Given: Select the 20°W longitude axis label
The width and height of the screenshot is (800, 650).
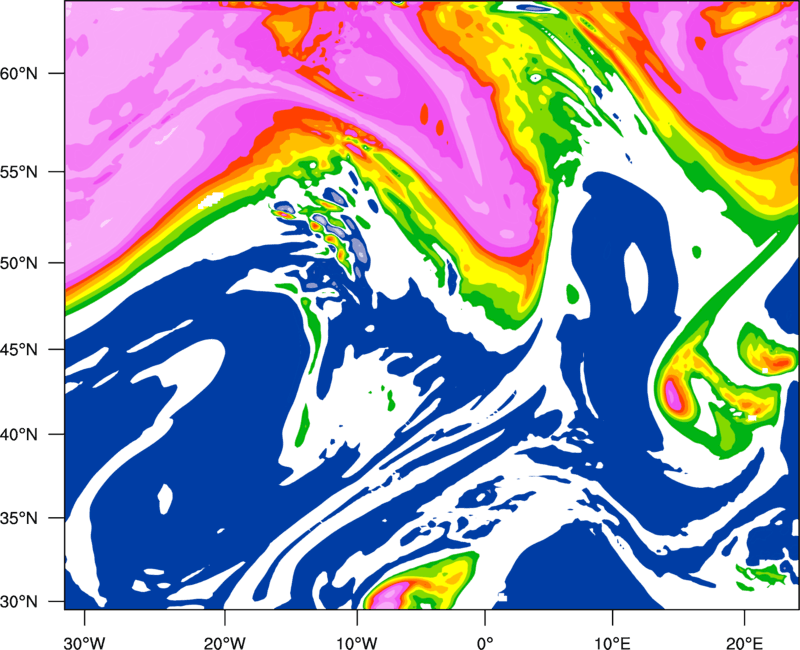Looking at the screenshot, I should click(224, 643).
